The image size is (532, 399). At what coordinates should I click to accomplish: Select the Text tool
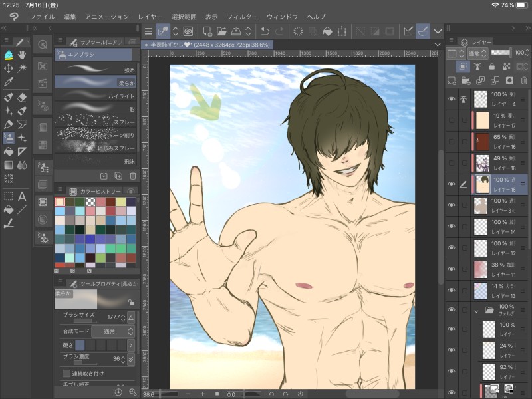tap(22, 196)
